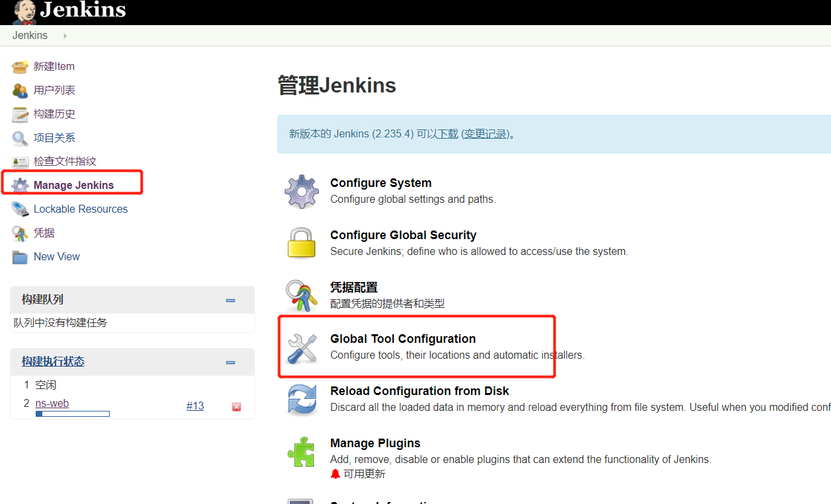This screenshot has width=831, height=504.
Task: Click the 队列中没有构建任务 text
Action: click(60, 323)
